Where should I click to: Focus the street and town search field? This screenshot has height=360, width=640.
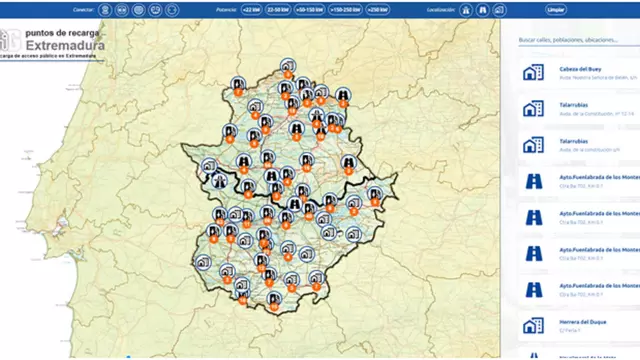(579, 40)
